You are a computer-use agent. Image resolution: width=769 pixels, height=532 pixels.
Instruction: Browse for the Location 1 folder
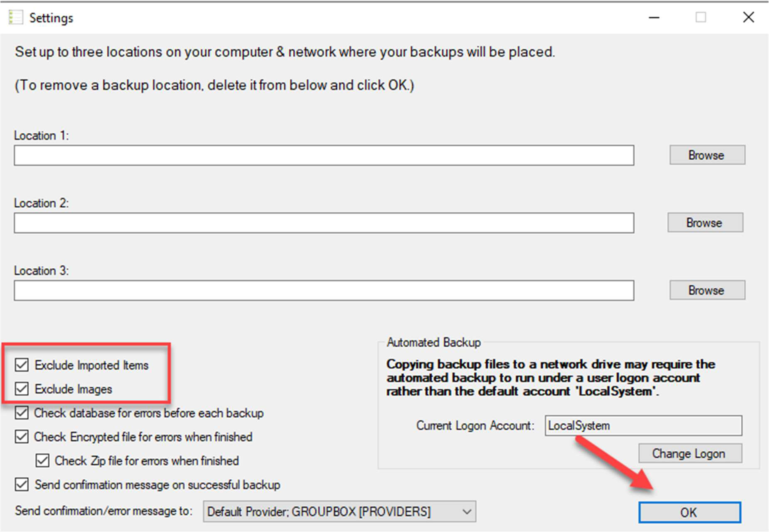coord(707,155)
